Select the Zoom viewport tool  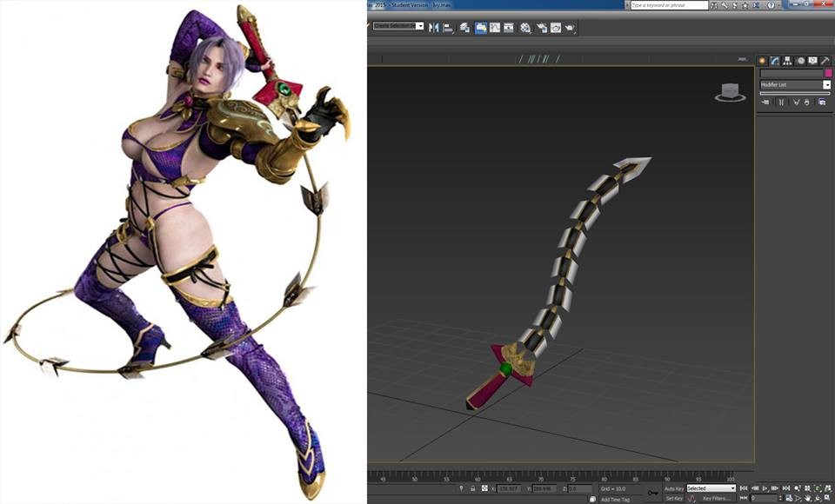click(x=798, y=488)
